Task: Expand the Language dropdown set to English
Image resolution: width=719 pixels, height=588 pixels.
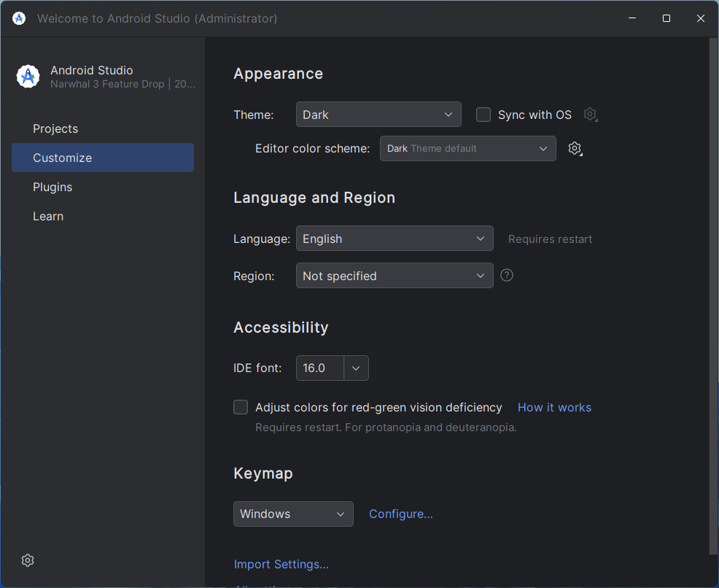Action: 395,239
